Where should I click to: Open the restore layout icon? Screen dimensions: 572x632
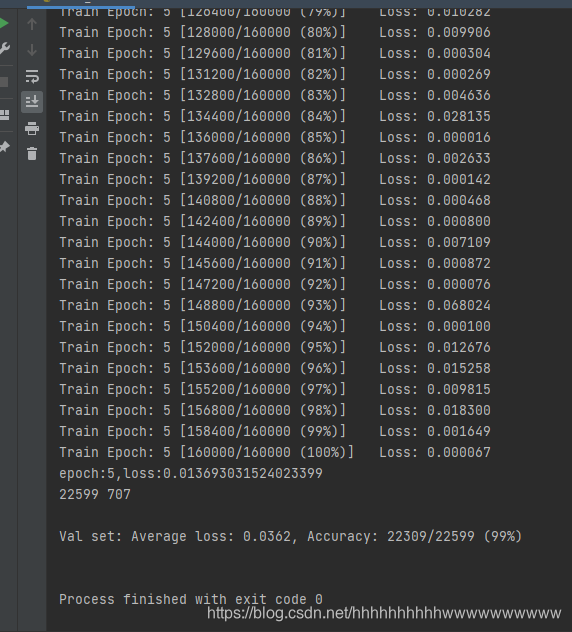4,115
